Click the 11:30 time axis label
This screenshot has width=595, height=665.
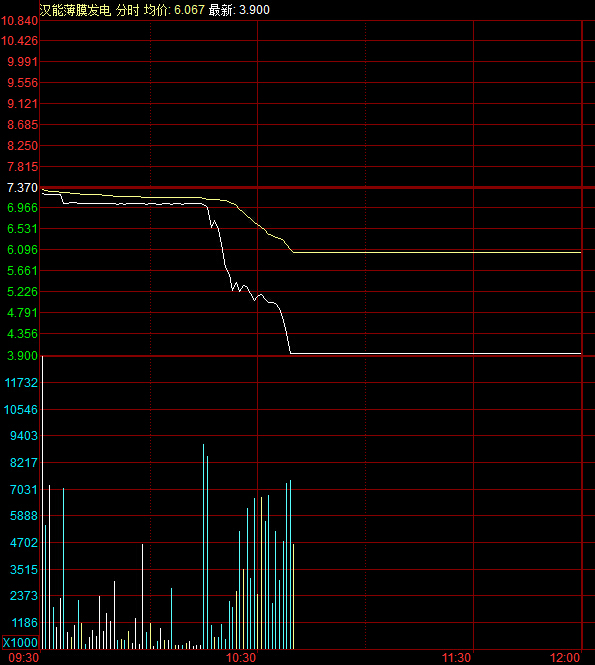pyautogui.click(x=456, y=657)
